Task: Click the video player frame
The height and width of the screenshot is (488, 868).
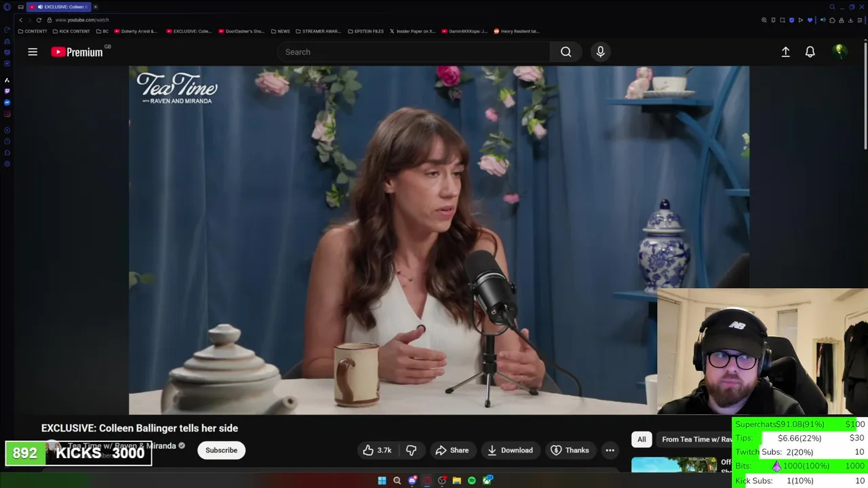Action: [439, 240]
